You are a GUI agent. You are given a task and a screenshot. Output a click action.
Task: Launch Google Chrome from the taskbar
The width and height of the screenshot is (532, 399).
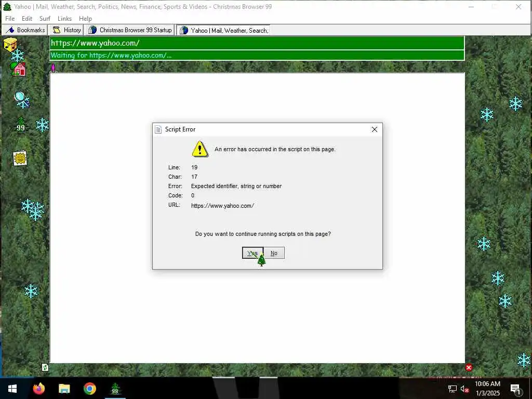click(x=90, y=389)
